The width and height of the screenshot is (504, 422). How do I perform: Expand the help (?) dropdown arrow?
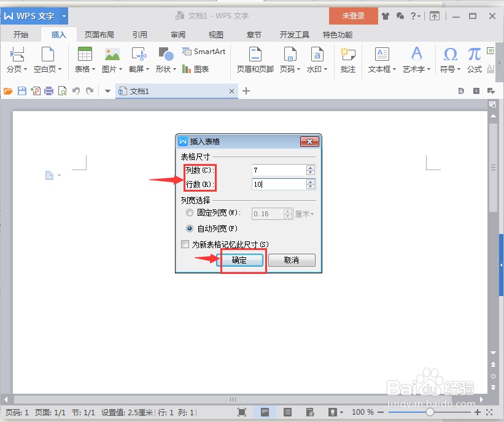click(x=419, y=16)
